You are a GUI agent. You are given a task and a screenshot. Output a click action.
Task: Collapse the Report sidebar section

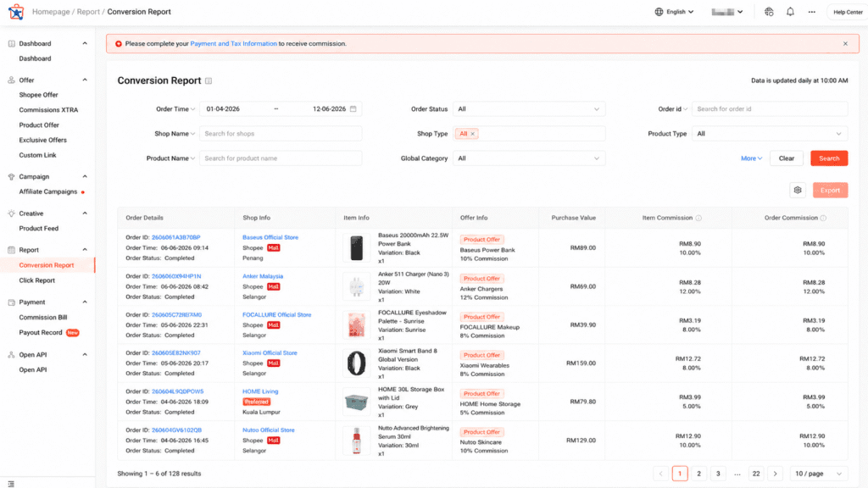pyautogui.click(x=85, y=250)
